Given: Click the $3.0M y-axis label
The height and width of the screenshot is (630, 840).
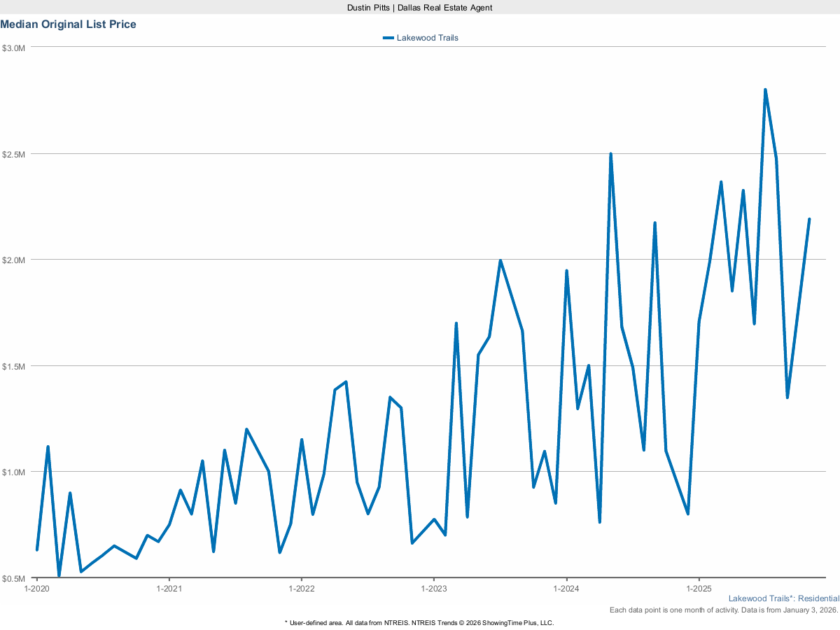Looking at the screenshot, I should click(14, 48).
